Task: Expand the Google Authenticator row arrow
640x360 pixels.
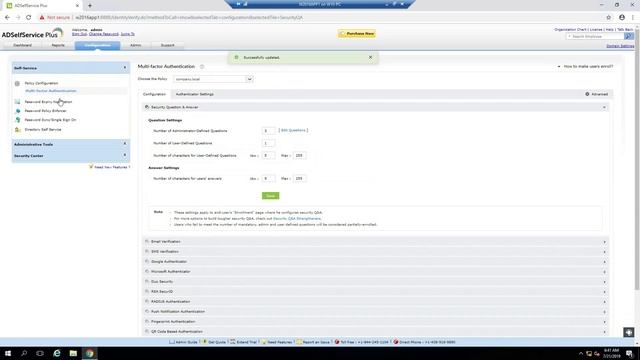Action: click(x=604, y=262)
